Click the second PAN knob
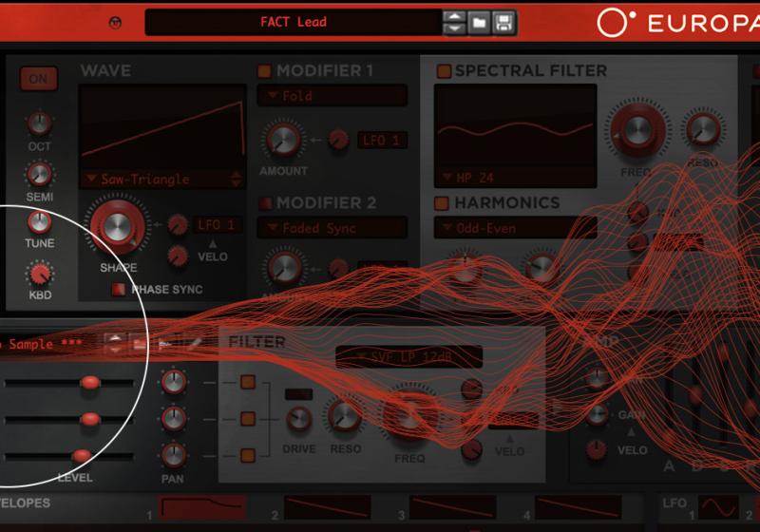This screenshot has height=532, width=760. (174, 419)
